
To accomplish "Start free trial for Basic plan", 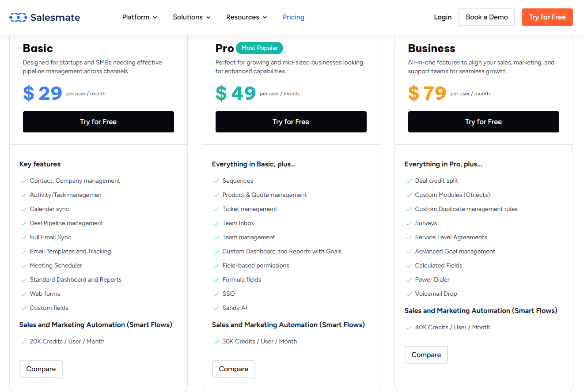I will click(98, 122).
